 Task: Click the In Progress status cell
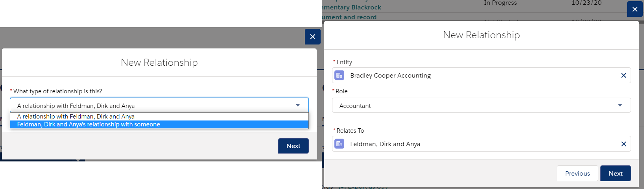pyautogui.click(x=500, y=3)
